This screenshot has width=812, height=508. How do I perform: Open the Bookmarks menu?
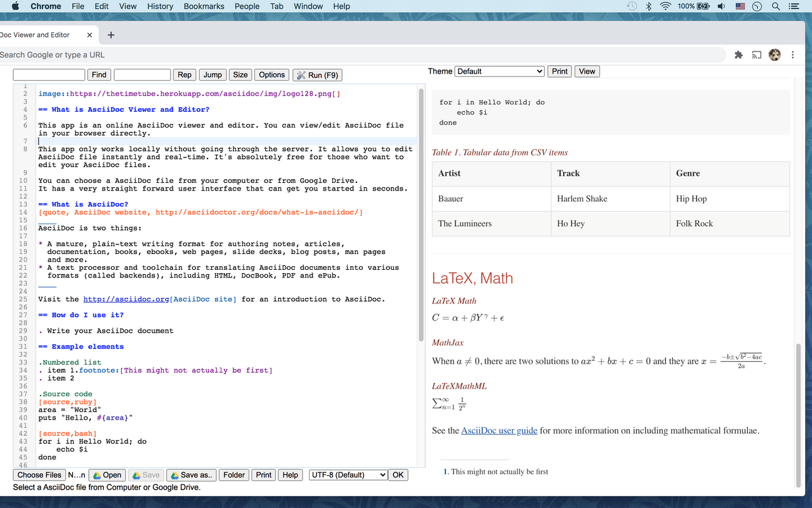coord(204,6)
